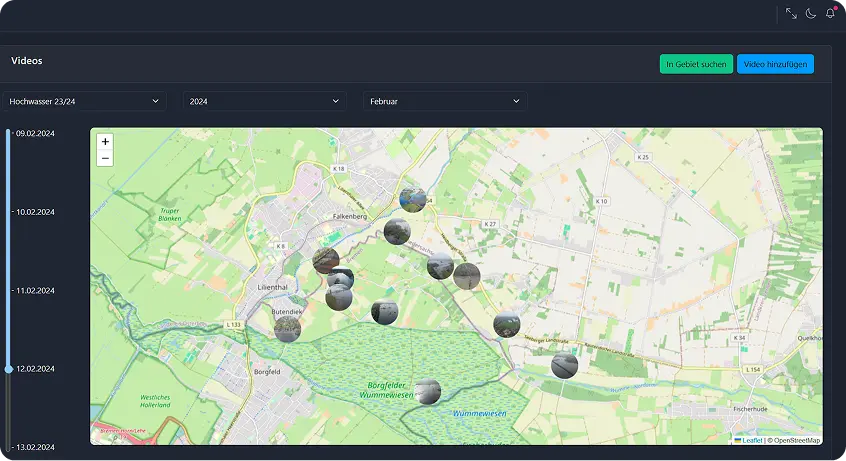Open the 2024 year dropdown
Image resolution: width=846 pixels, height=461 pixels.
[x=264, y=101]
